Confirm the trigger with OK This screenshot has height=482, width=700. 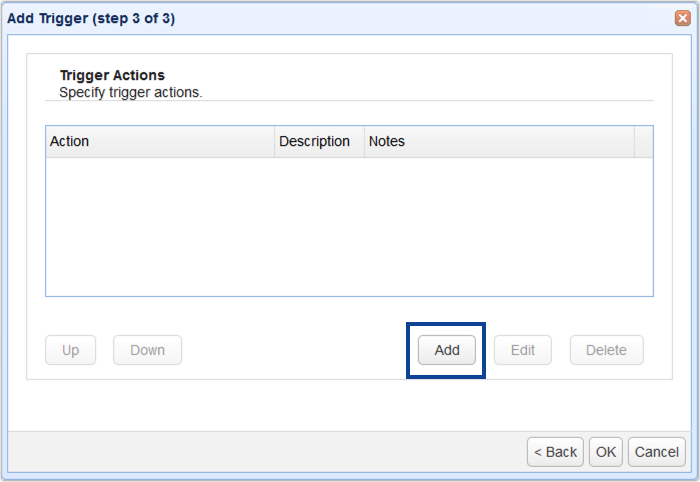coord(606,452)
